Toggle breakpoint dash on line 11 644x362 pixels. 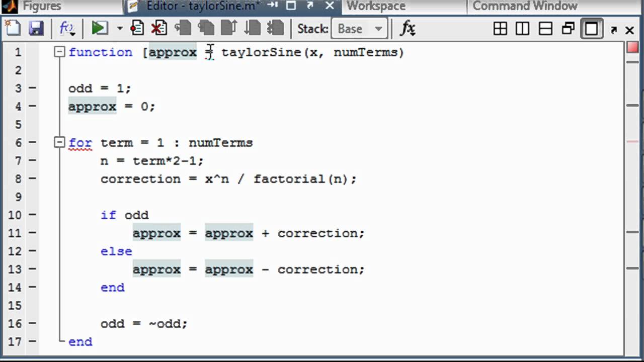(x=32, y=233)
